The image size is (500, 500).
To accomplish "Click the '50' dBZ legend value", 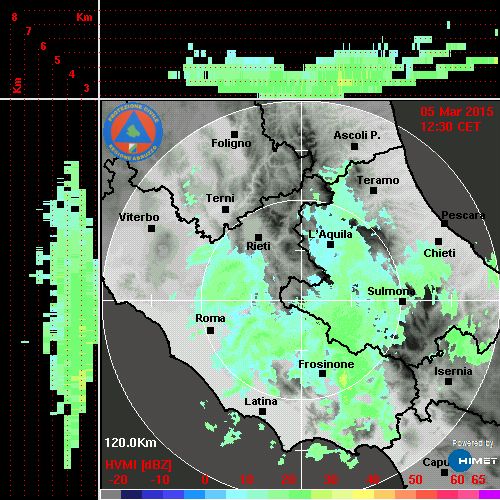I will click(415, 480).
